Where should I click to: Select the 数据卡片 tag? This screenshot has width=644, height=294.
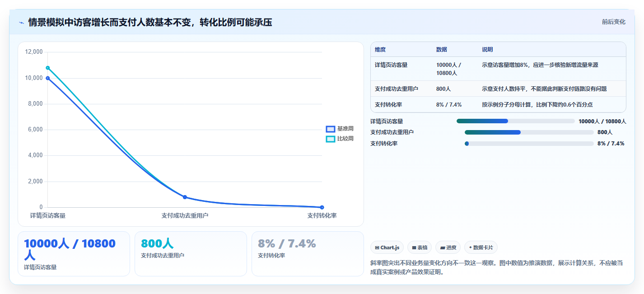[481, 247]
